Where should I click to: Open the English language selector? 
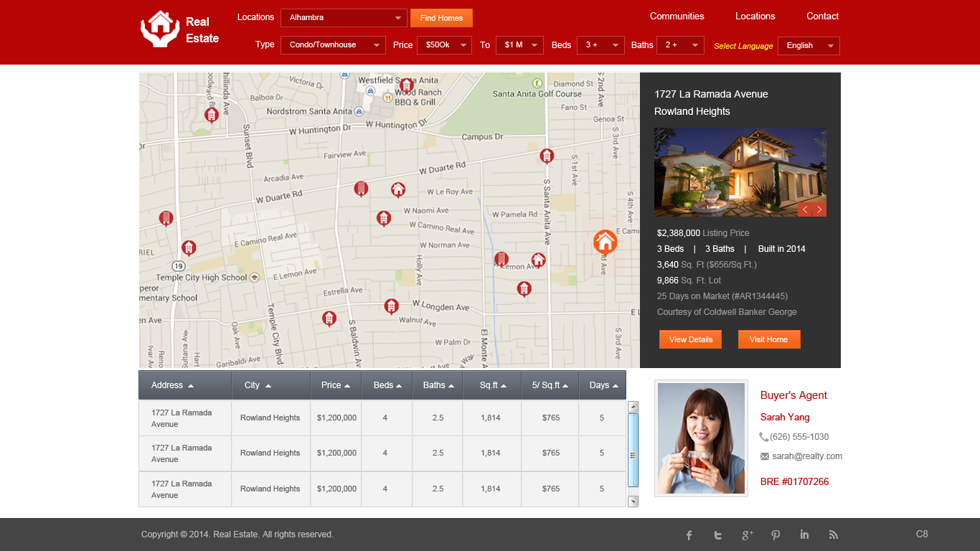809,45
